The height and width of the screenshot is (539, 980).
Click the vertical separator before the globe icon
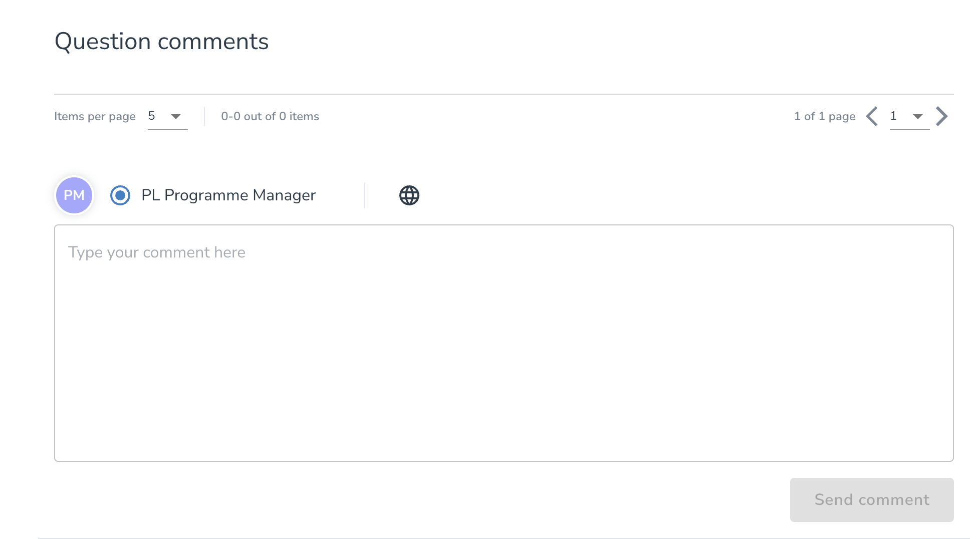point(365,195)
